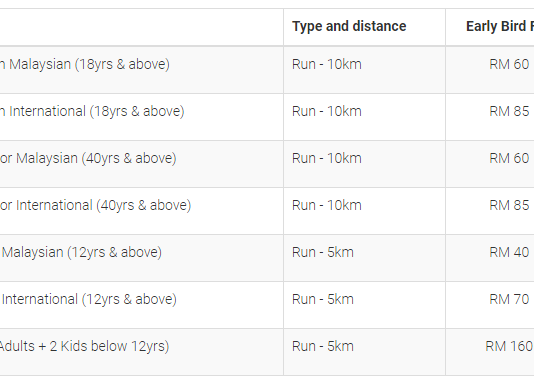The height and width of the screenshot is (380, 534).
Task: Click the 'RM 160' early bird fee
Action: [509, 346]
